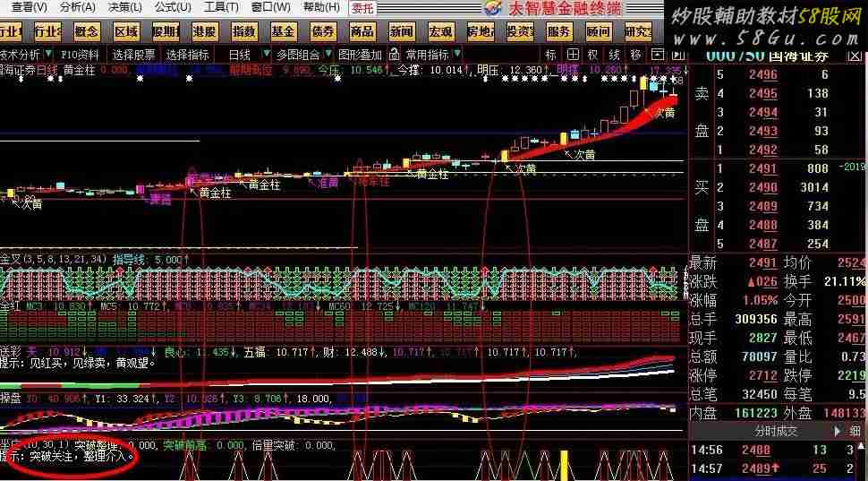Toggle the lock icon beside 图形叠加
This screenshot has width=868, height=481.
394,55
